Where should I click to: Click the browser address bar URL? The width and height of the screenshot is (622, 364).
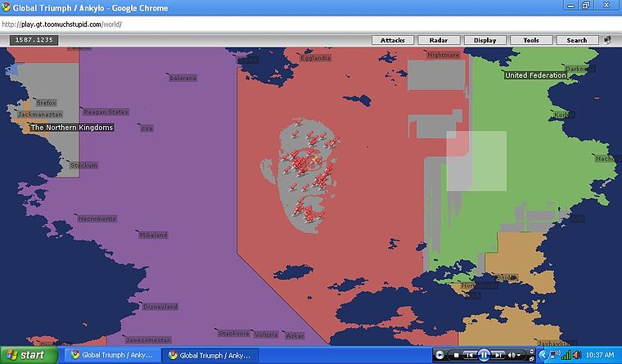click(61, 25)
